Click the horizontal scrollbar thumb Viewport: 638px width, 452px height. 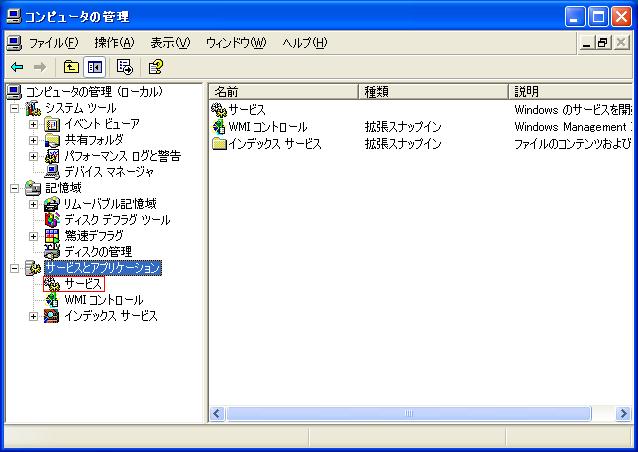[x=409, y=414]
